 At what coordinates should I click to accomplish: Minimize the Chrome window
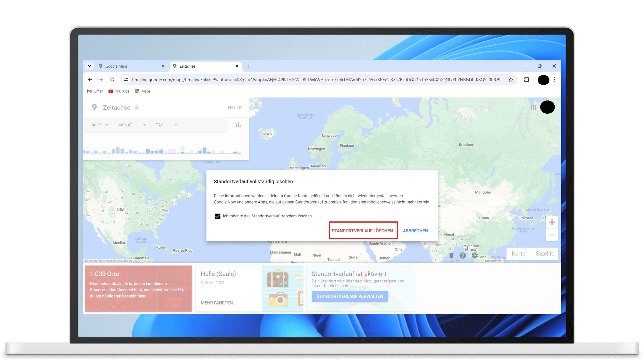pyautogui.click(x=526, y=66)
